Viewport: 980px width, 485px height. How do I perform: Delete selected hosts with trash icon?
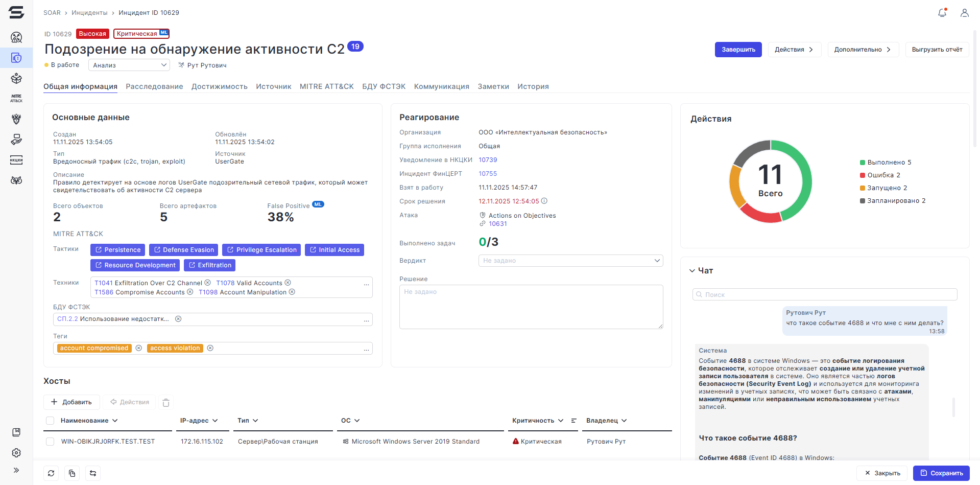pos(166,403)
